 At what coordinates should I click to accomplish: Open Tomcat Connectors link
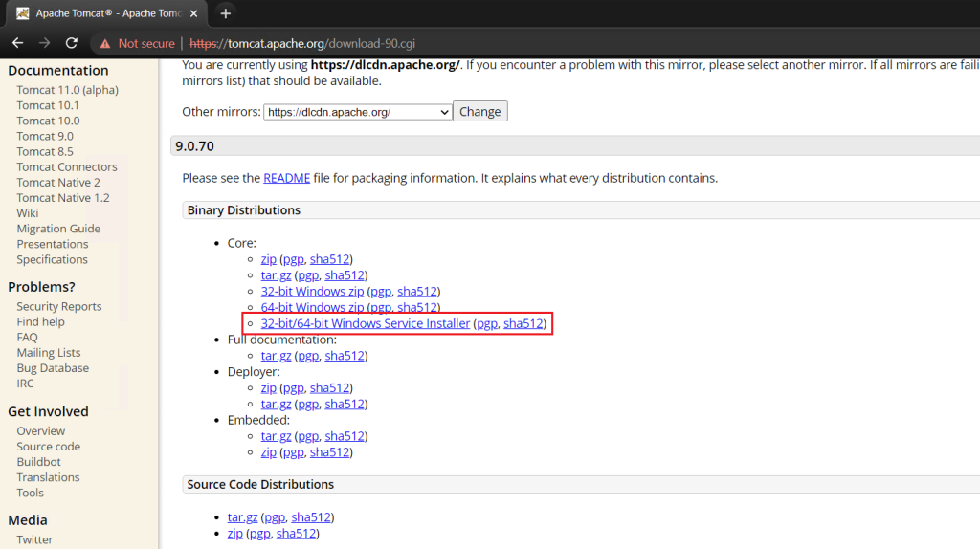67,166
